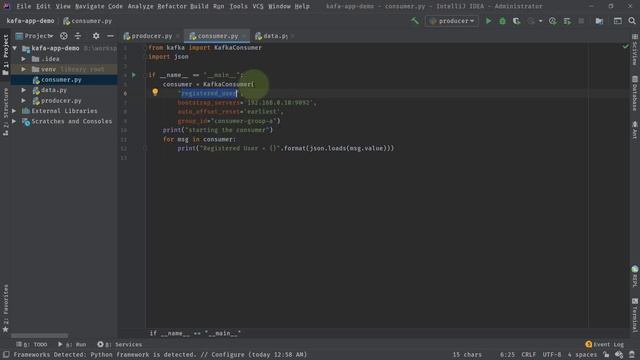Screen dimensions: 640x360
Task: Click the tool windows quick access icon
Action: pos(6,355)
